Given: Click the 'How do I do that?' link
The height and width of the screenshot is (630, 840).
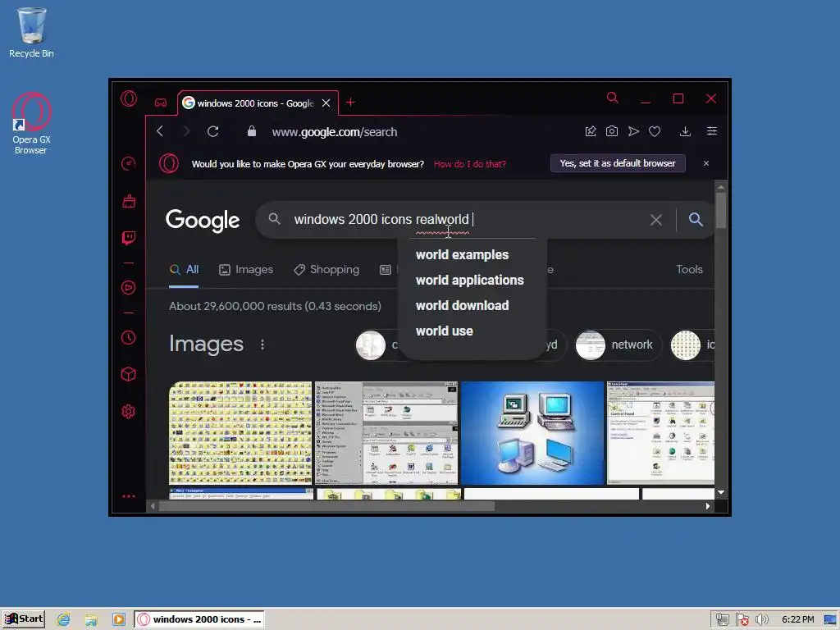Looking at the screenshot, I should click(x=470, y=164).
